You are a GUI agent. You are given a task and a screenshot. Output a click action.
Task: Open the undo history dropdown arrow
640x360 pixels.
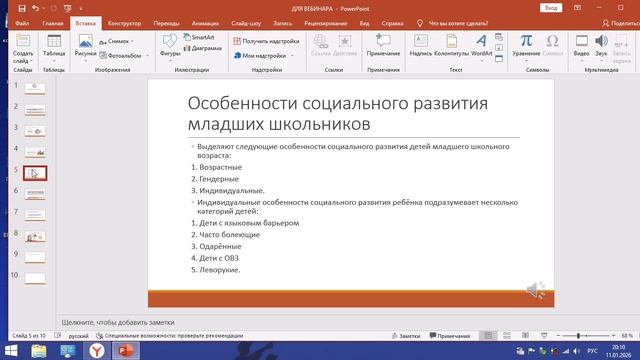pyautogui.click(x=44, y=8)
